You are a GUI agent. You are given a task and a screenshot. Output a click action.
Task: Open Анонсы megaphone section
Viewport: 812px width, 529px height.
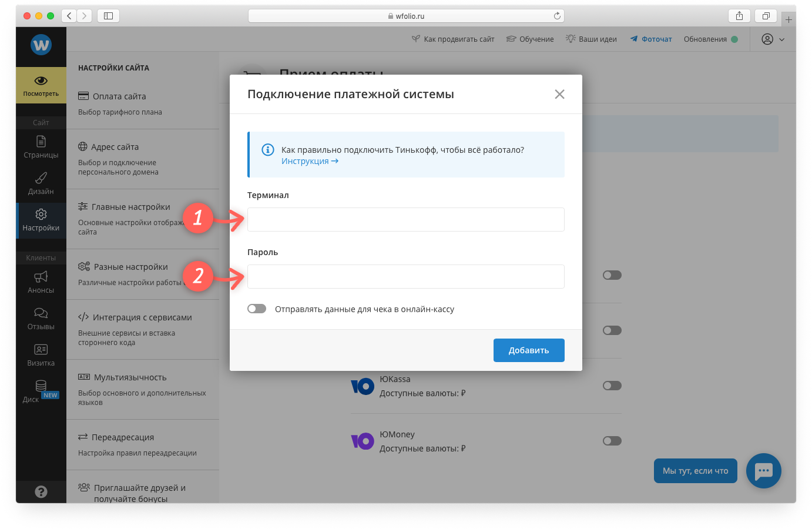(41, 282)
